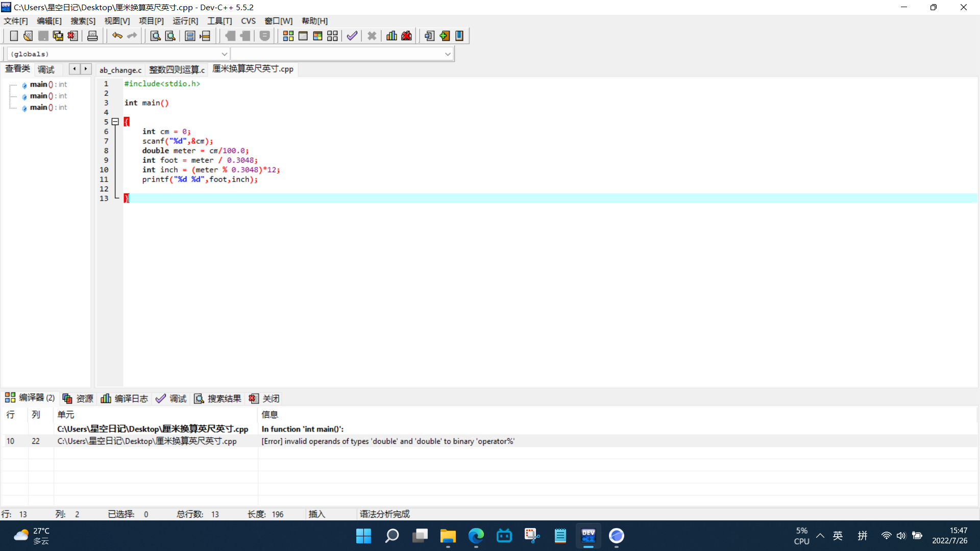Click Add to project green plus icon
Image resolution: width=980 pixels, height=551 pixels.
pyautogui.click(x=445, y=36)
